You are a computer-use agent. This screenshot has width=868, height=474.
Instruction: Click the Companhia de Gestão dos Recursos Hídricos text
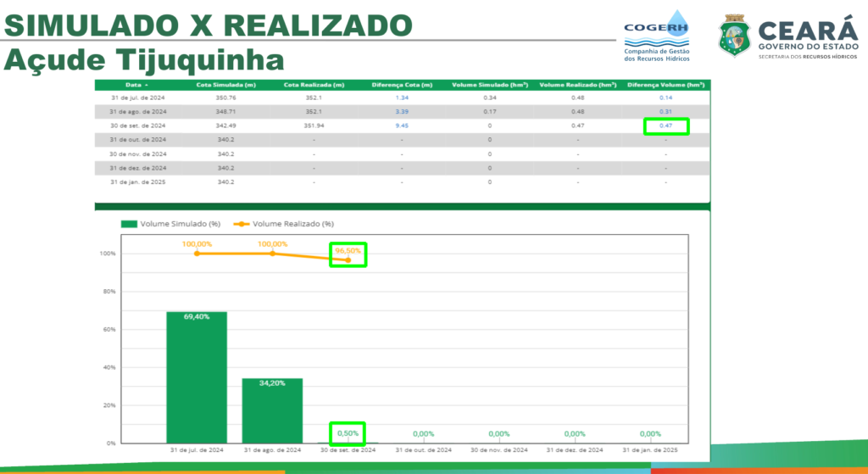(657, 55)
